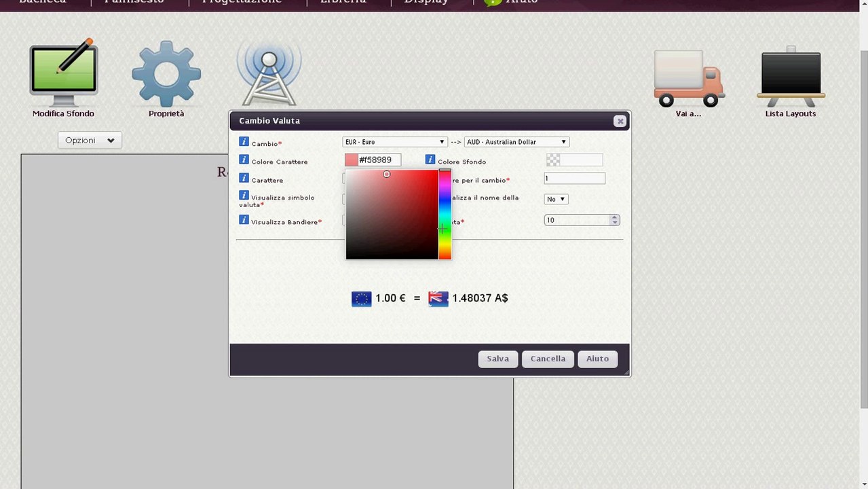Close the Cambio Valuta dialog

620,121
